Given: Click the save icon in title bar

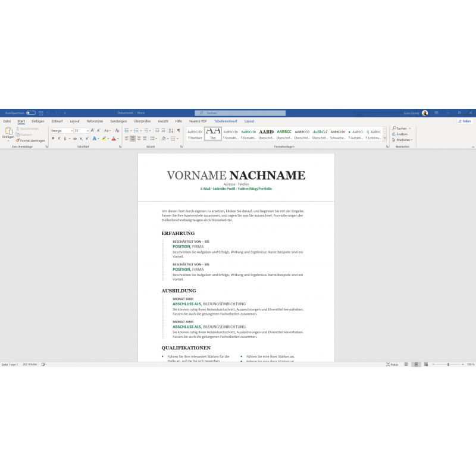Looking at the screenshot, I should coord(41,112).
